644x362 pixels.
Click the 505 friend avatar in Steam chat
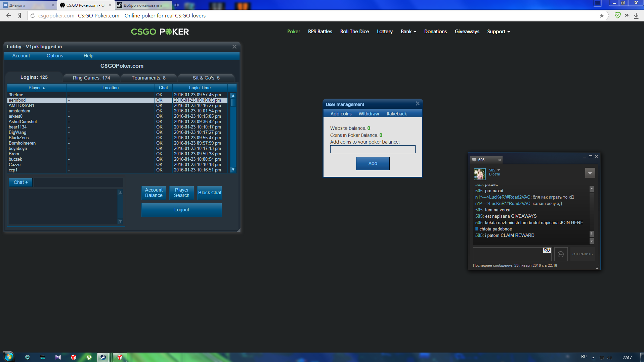point(479,174)
